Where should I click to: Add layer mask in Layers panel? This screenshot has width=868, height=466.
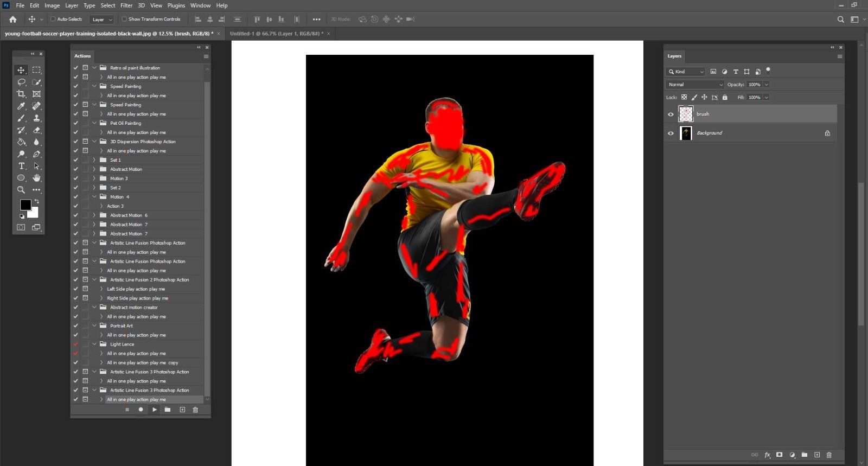[780, 455]
